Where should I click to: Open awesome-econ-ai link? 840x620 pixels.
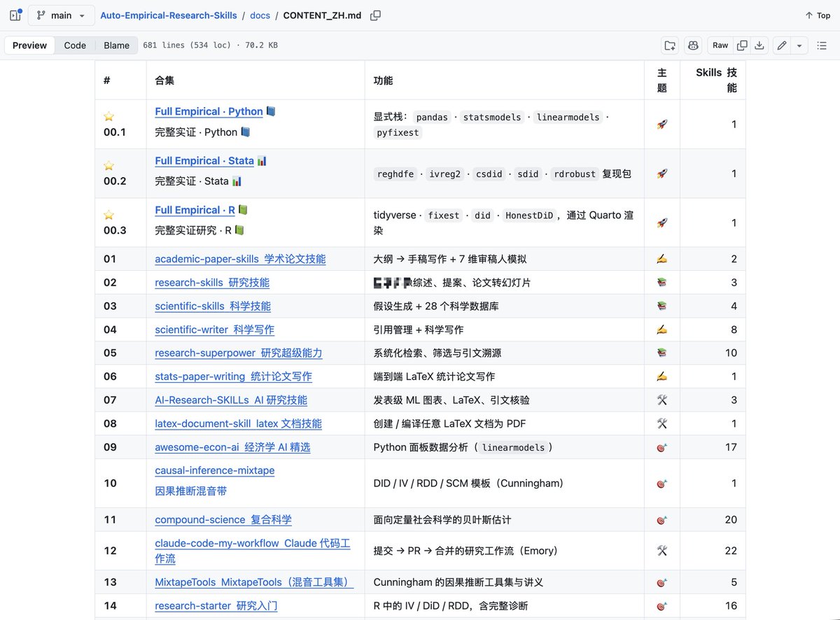coord(232,447)
